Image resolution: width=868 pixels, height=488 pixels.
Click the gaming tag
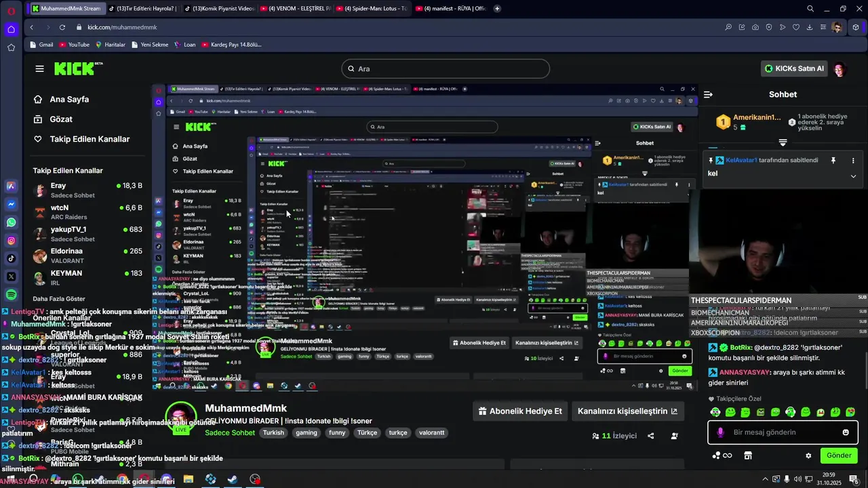coord(307,432)
